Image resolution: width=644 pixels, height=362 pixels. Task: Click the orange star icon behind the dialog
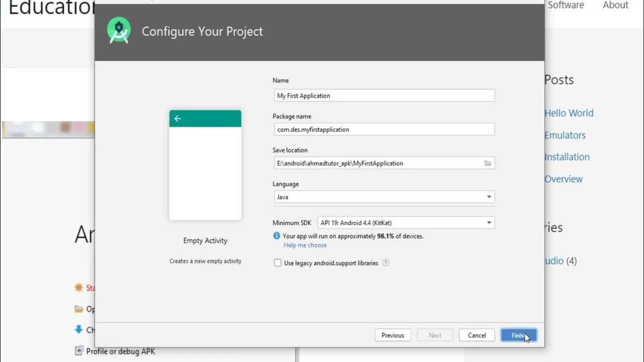point(78,288)
